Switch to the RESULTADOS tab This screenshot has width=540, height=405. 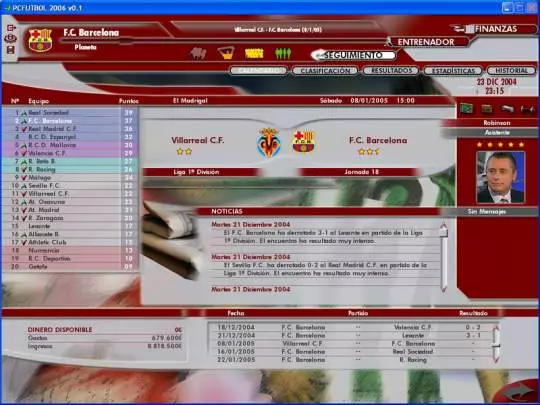tap(391, 70)
